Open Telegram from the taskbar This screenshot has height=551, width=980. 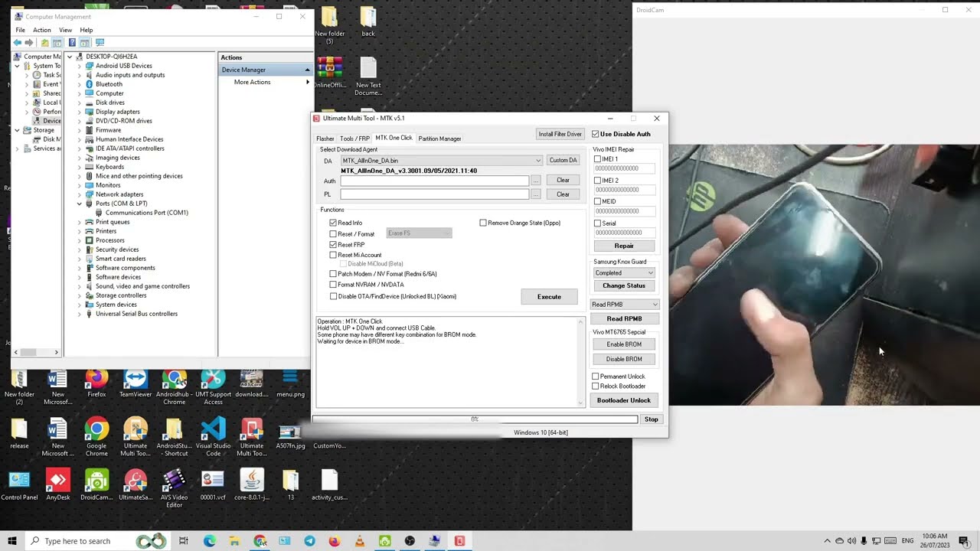pos(309,541)
